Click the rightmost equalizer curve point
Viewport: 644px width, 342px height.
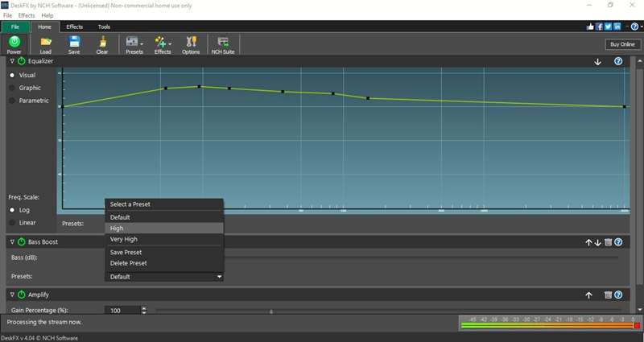click(x=625, y=107)
